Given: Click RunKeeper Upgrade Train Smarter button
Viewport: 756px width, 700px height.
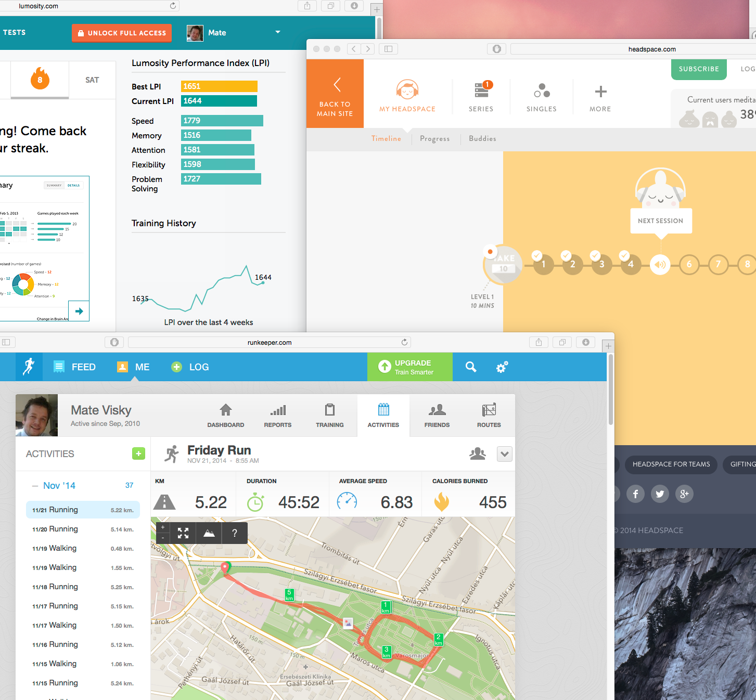Looking at the screenshot, I should (410, 367).
